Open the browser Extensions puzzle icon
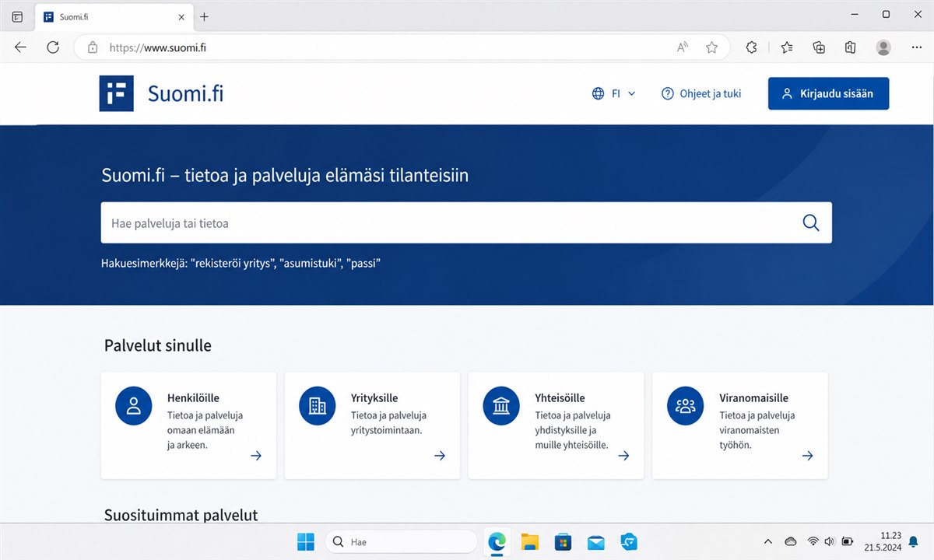This screenshot has width=934, height=560. coord(751,47)
